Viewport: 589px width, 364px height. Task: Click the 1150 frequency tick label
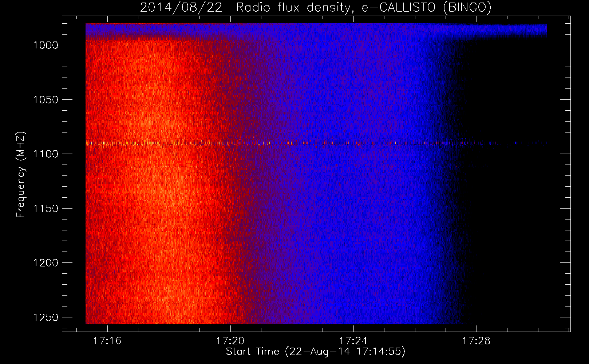point(46,209)
